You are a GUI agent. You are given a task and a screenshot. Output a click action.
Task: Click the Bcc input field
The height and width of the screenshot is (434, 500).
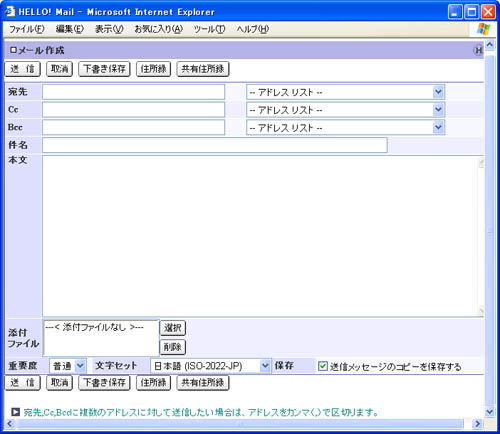[134, 127]
